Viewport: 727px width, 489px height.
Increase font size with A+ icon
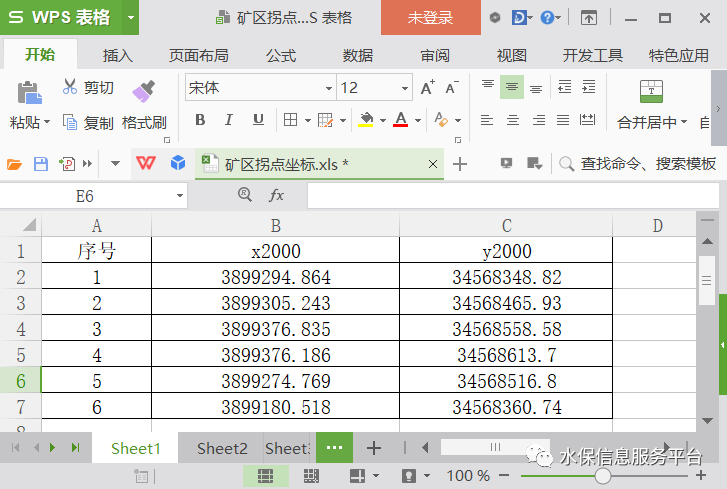coord(427,87)
